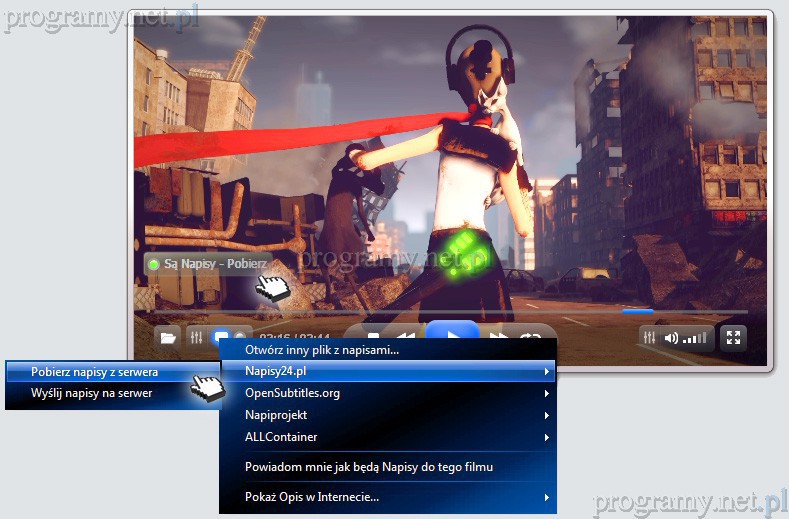The height and width of the screenshot is (519, 789).
Task: Open the audio equalizer next to the speaker
Action: [651, 338]
